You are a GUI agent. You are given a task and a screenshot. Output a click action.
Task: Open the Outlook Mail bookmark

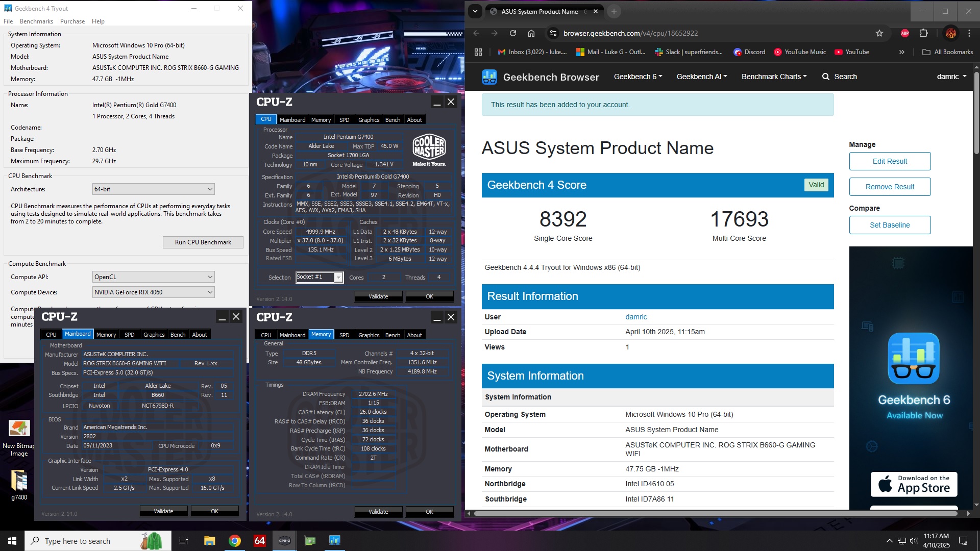click(x=611, y=52)
